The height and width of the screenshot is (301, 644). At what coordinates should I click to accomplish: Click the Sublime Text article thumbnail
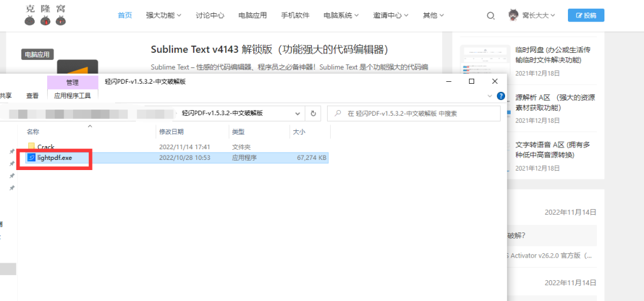(x=77, y=67)
